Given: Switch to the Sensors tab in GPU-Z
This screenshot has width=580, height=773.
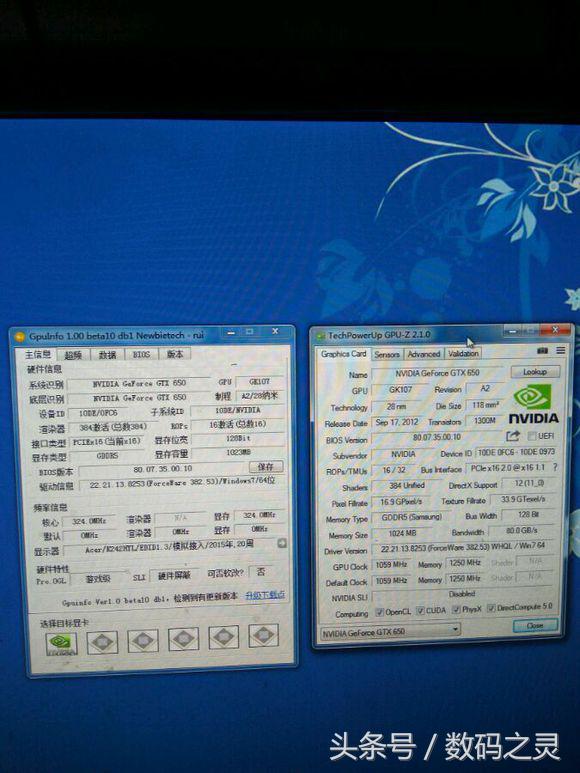Looking at the screenshot, I should click(x=387, y=354).
